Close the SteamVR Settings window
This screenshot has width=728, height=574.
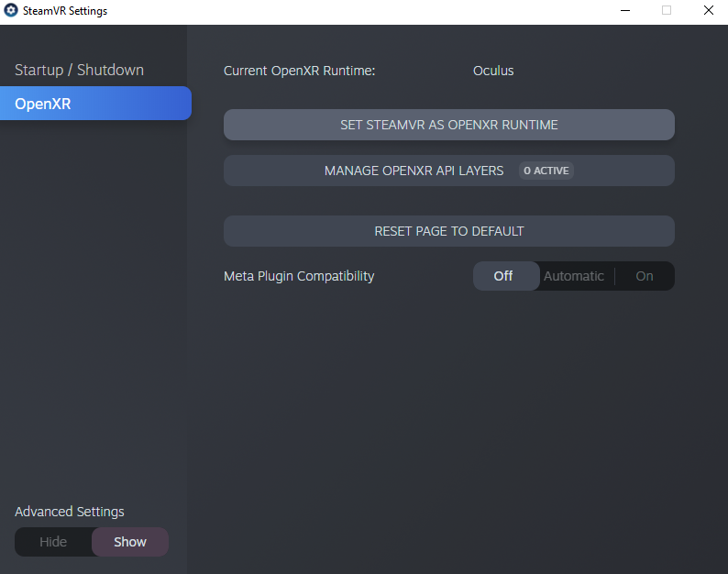tap(708, 11)
